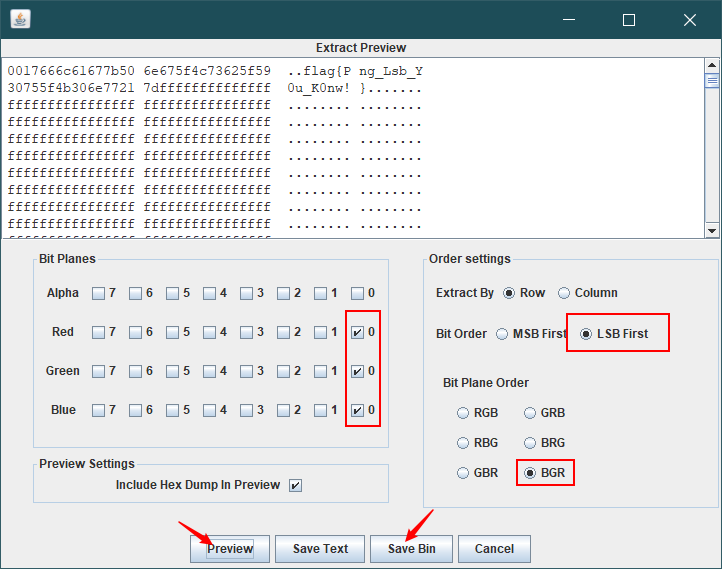Uncheck the Red bit 0 checkbox
Viewport: 722px width, 569px height.
tap(357, 332)
